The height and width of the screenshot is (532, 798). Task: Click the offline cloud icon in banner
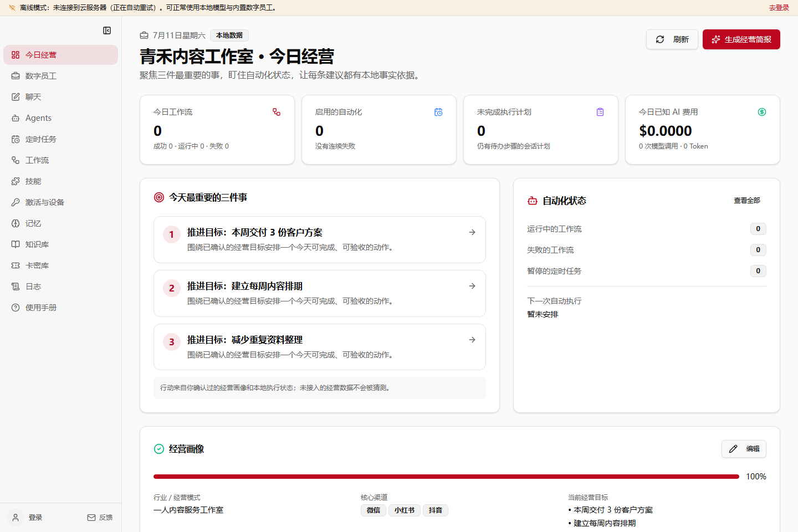tap(12, 8)
